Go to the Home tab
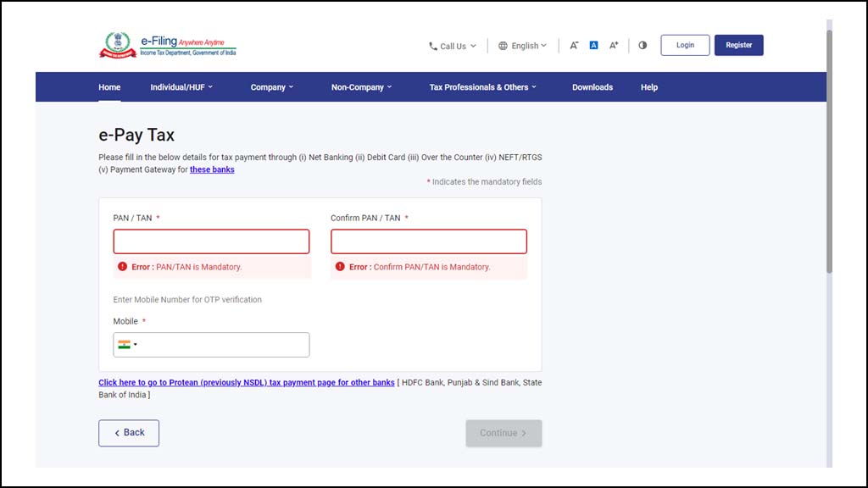The height and width of the screenshot is (488, 868). tap(109, 87)
